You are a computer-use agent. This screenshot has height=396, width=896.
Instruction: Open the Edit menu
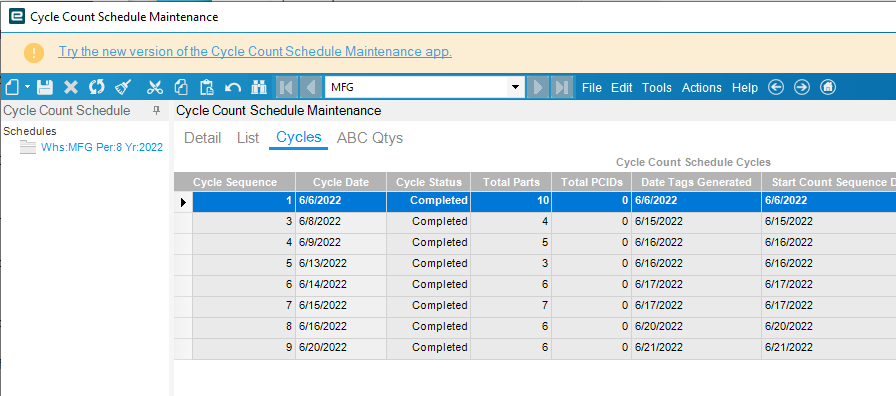[x=622, y=87]
